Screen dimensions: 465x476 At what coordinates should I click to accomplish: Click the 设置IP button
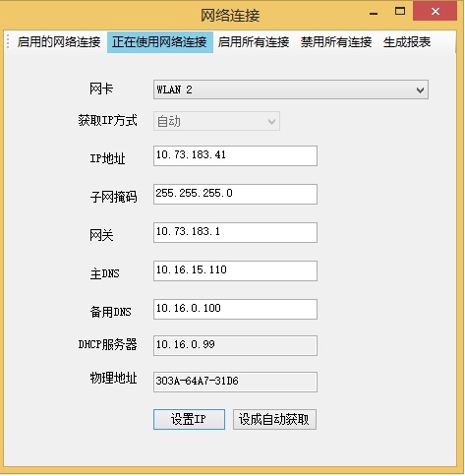(x=189, y=419)
